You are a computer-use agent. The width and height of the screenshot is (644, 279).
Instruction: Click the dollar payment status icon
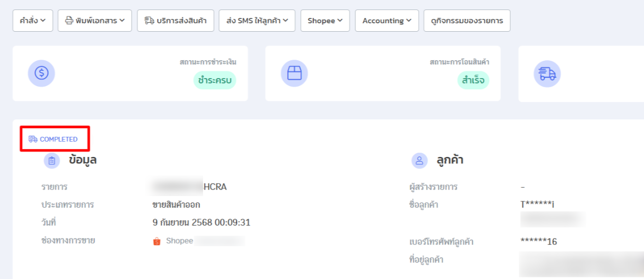(41, 73)
